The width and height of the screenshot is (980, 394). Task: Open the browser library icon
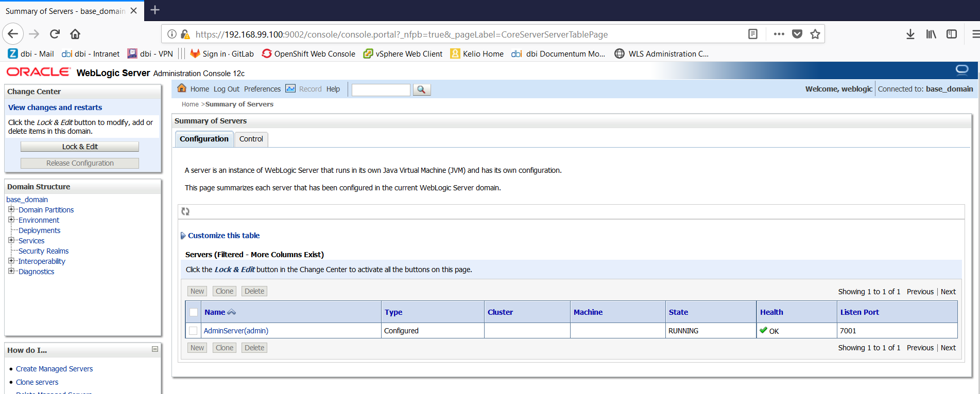tap(931, 34)
